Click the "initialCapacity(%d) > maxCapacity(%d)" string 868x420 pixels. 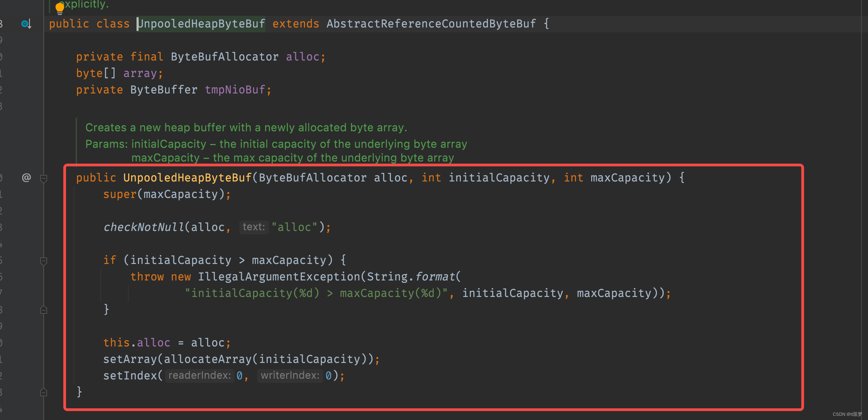316,293
